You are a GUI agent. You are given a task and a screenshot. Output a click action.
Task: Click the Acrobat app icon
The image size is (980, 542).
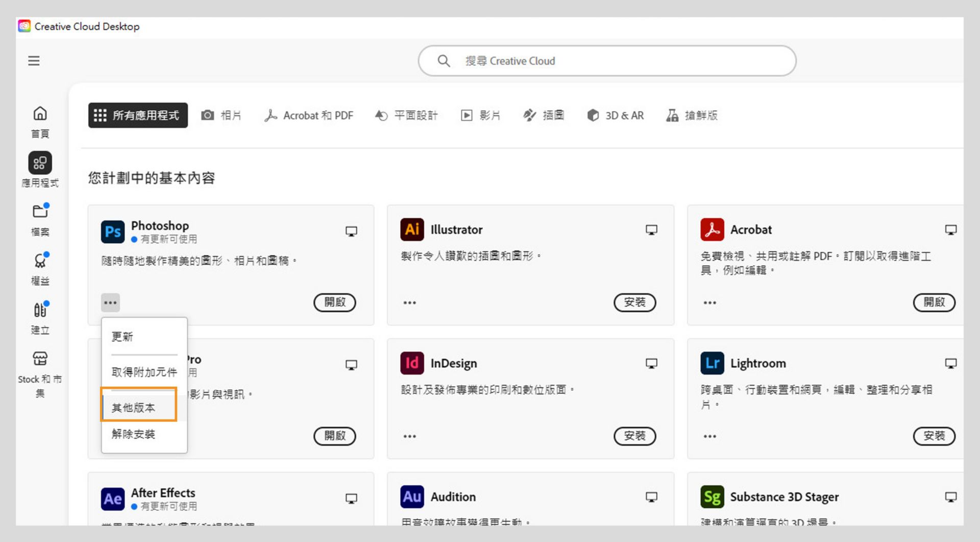(712, 230)
